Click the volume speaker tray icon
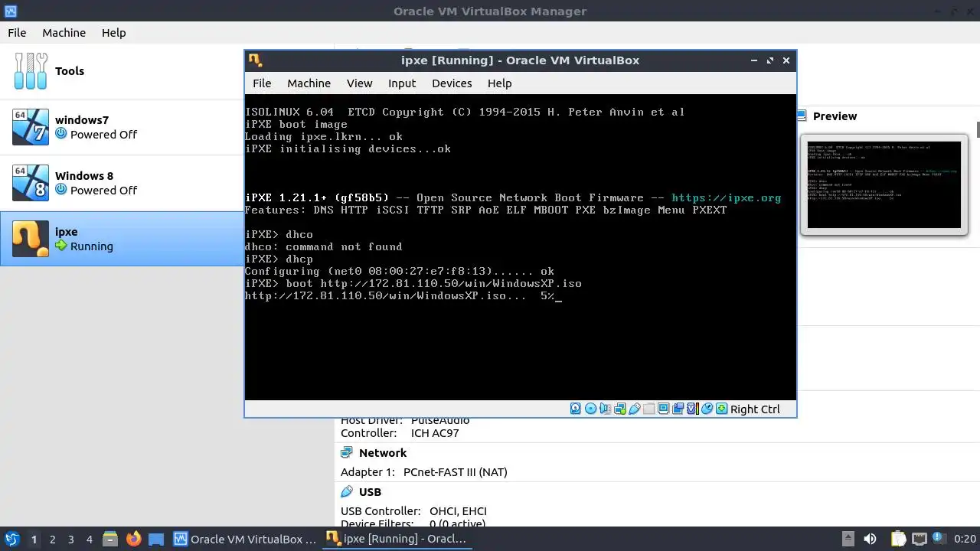 click(x=870, y=539)
